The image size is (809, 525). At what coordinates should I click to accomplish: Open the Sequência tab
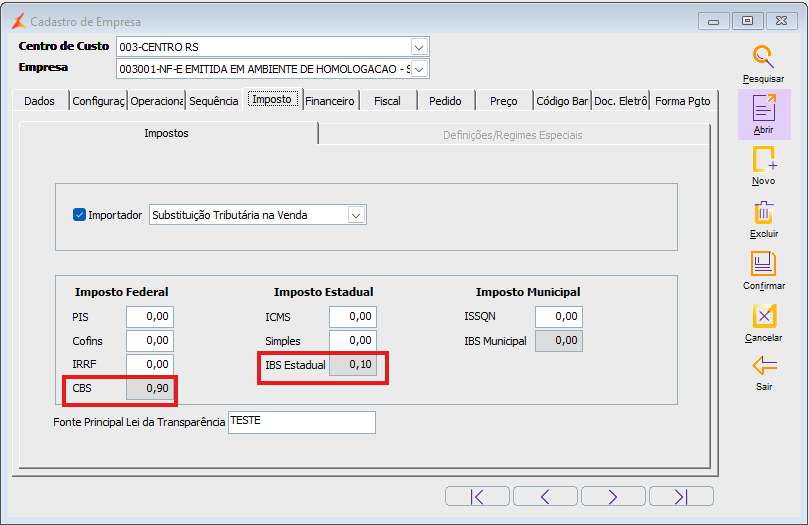click(214, 101)
